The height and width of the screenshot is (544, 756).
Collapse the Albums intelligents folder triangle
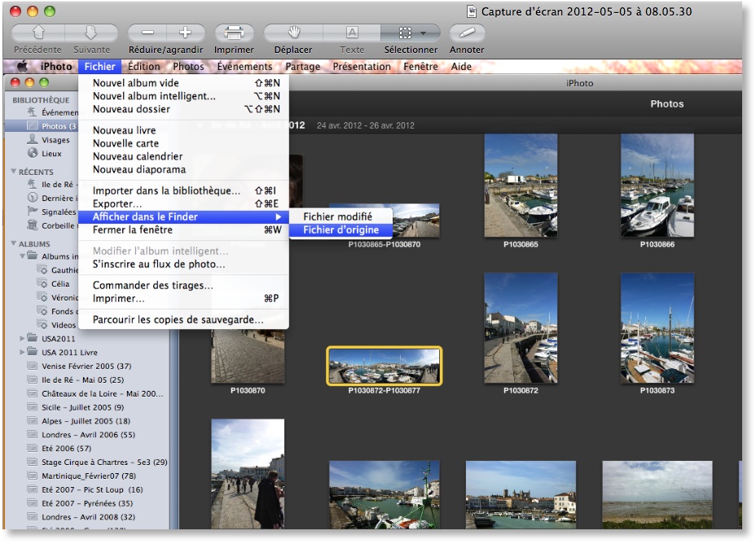(22, 256)
